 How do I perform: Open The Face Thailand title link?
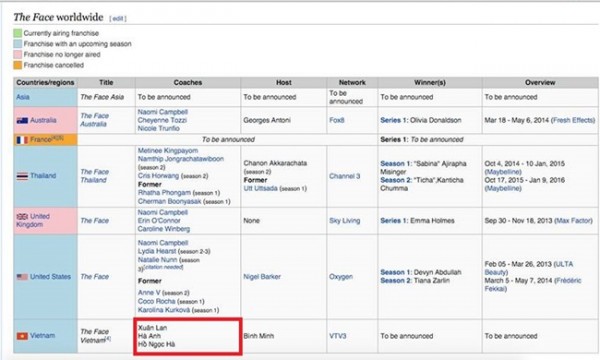click(x=95, y=176)
